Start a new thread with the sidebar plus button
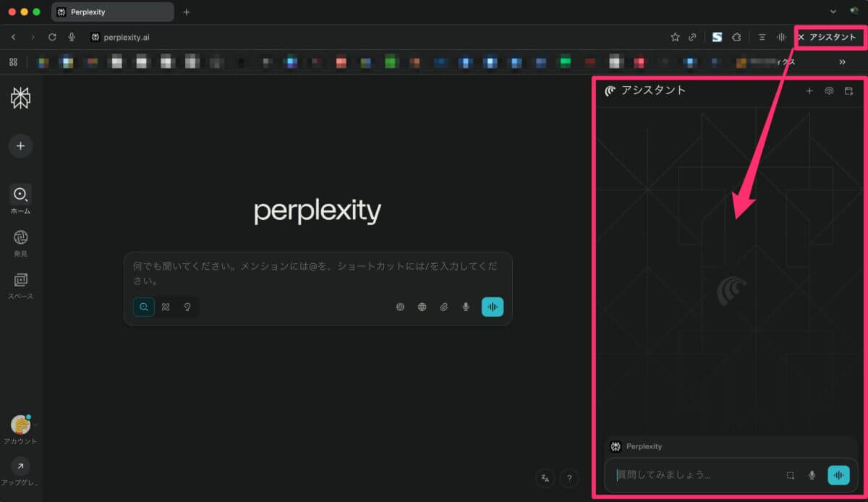868x502 pixels. (20, 146)
